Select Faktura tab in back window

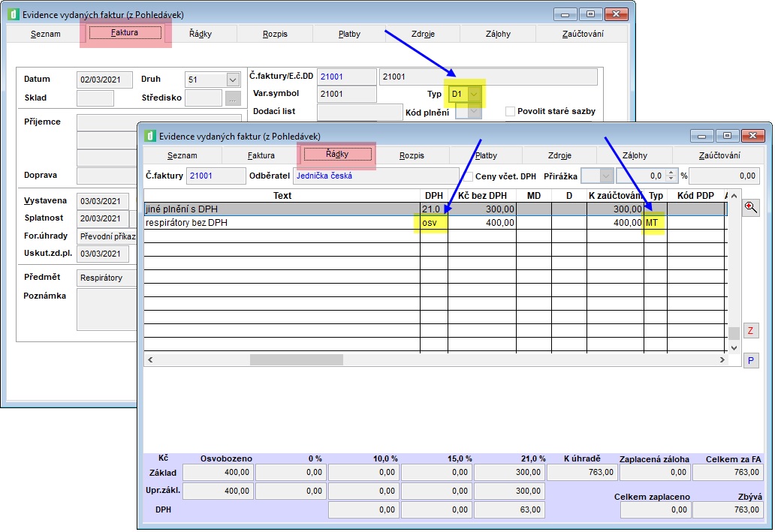(125, 32)
